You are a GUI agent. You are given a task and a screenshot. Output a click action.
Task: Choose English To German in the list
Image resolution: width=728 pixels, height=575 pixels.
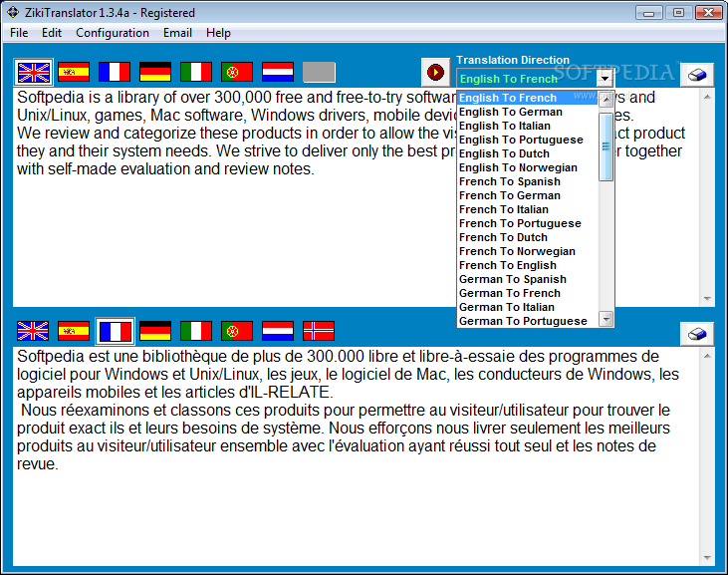528,112
